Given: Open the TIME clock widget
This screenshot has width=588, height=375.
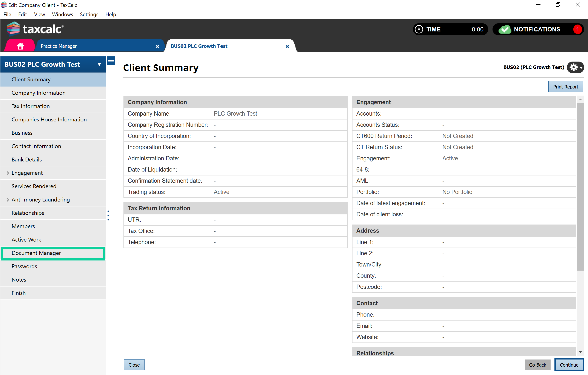Looking at the screenshot, I should point(450,29).
